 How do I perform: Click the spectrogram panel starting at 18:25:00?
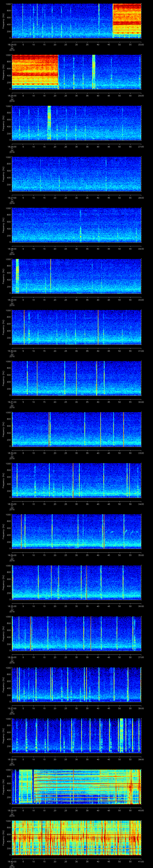coord(77,72)
